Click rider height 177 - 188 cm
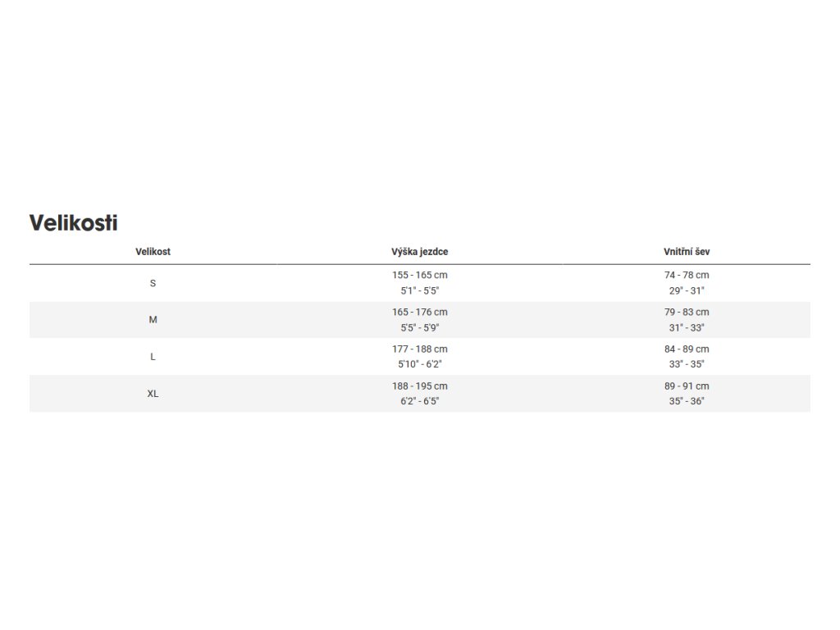The height and width of the screenshot is (630, 840). [419, 349]
